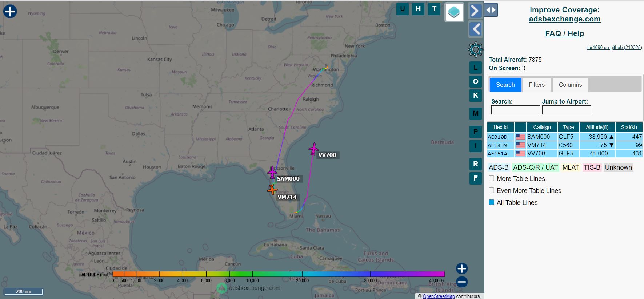Sort table by Altitude(ft) column

(x=597, y=127)
